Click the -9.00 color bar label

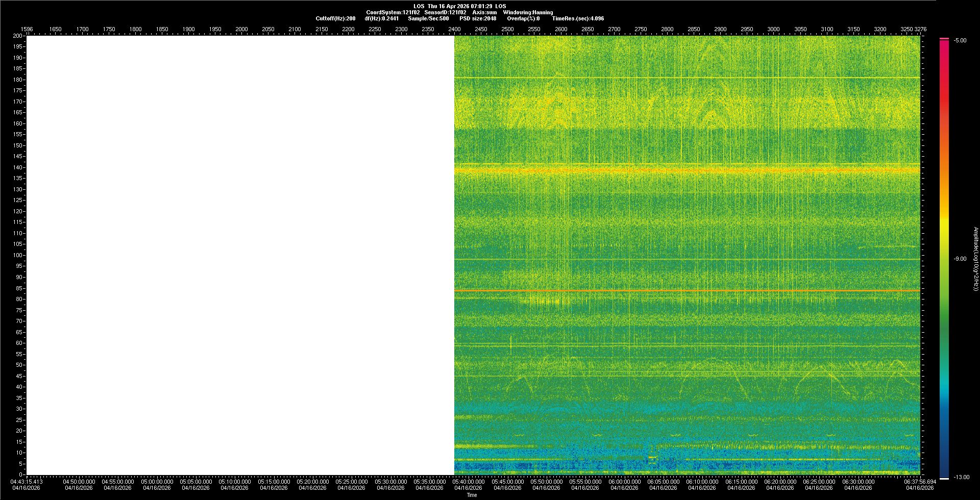point(960,259)
